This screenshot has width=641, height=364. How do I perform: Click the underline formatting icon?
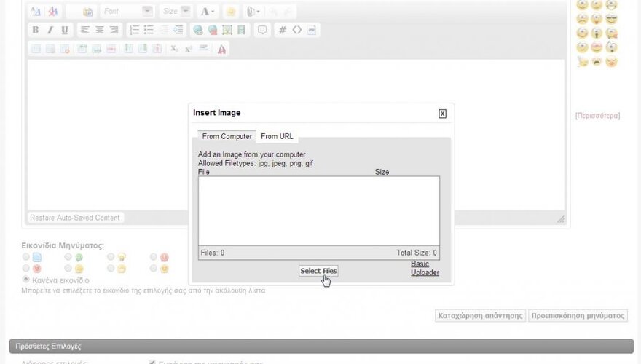pos(65,31)
